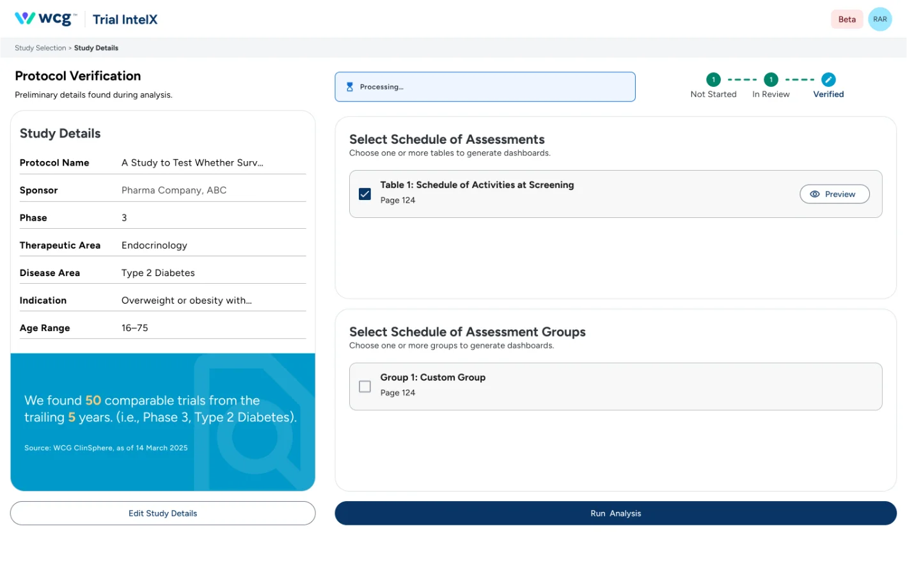Click the truncated Protocol Name text
Screen dimensions: 907x588
pos(192,162)
